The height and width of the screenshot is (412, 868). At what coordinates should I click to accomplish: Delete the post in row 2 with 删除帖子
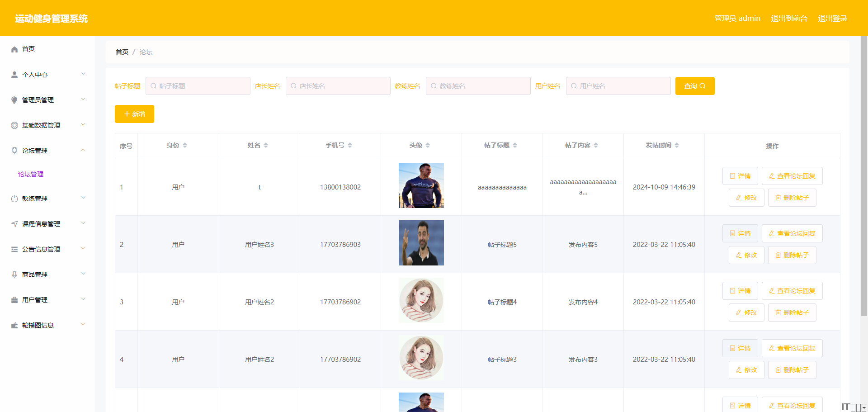pos(792,255)
